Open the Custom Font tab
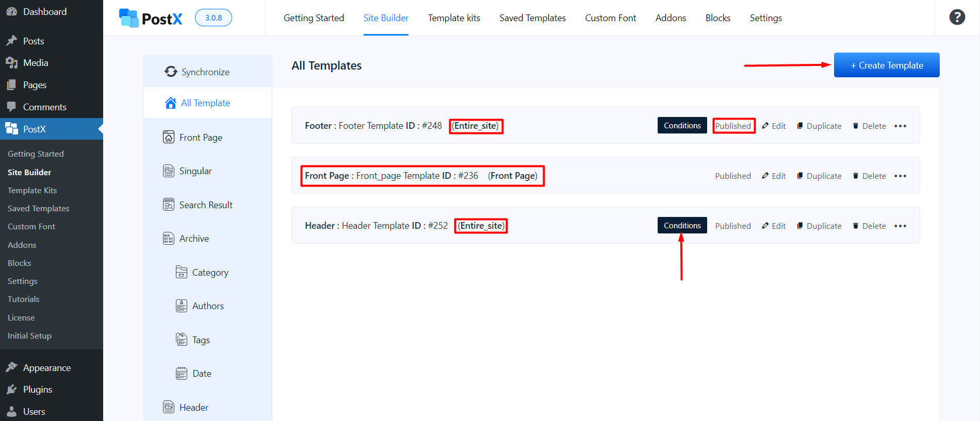Viewport: 980px width, 421px height. tap(610, 18)
